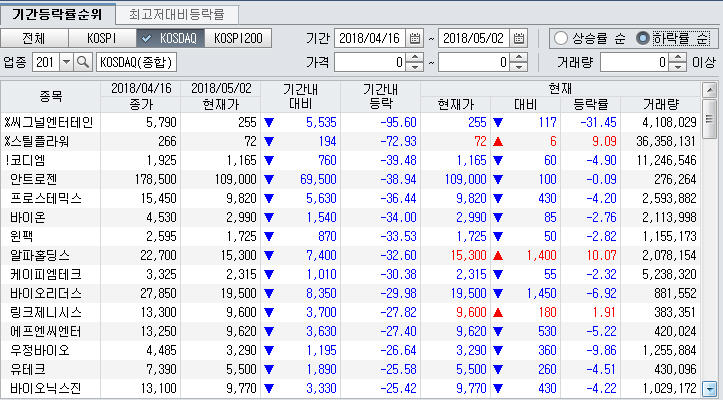Image resolution: width=723 pixels, height=400 pixels.
Task: Click the minimum price input field
Action: click(x=371, y=62)
